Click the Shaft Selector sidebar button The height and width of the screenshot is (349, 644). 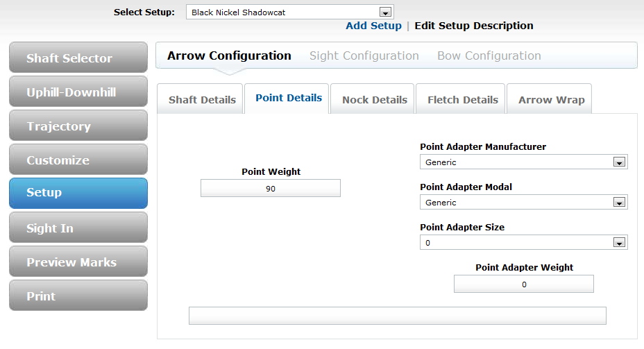(x=78, y=58)
